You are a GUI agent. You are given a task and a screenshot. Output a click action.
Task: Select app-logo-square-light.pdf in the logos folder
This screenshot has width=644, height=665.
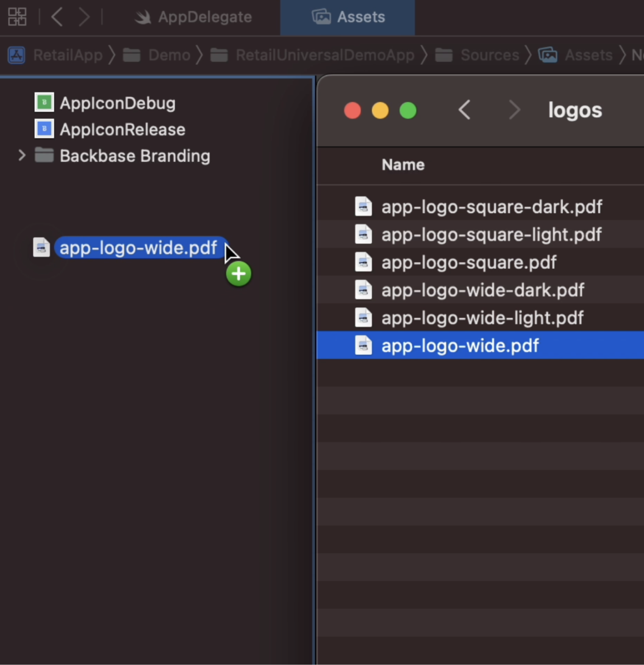click(491, 234)
